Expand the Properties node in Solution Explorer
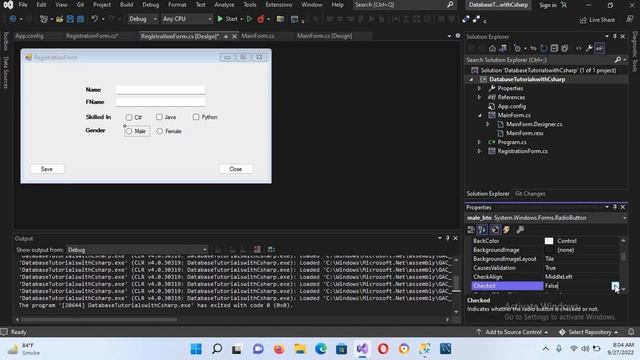The height and width of the screenshot is (360, 640). point(480,89)
